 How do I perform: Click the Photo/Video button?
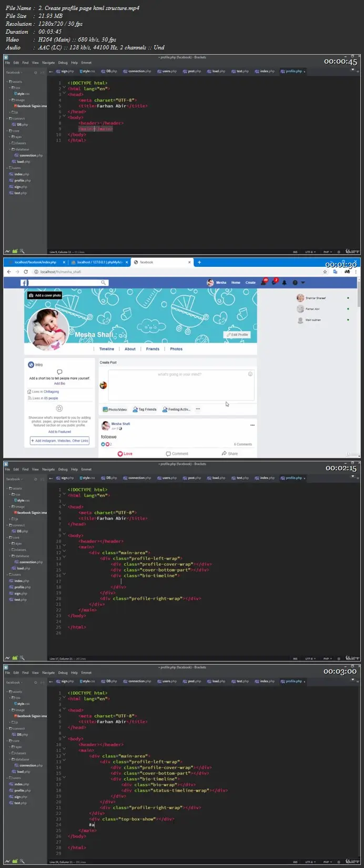[x=115, y=409]
